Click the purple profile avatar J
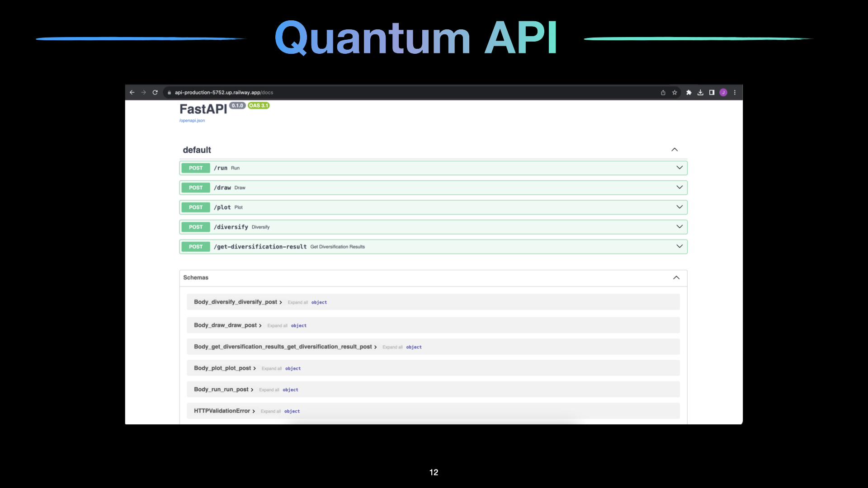Viewport: 868px width, 488px height. click(x=723, y=92)
